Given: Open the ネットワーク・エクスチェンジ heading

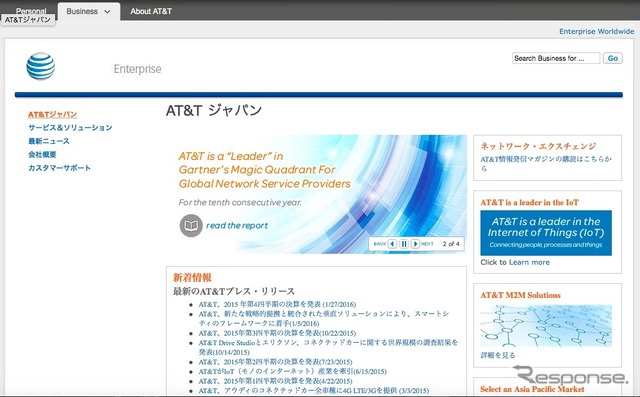Looking at the screenshot, I should click(x=538, y=146).
